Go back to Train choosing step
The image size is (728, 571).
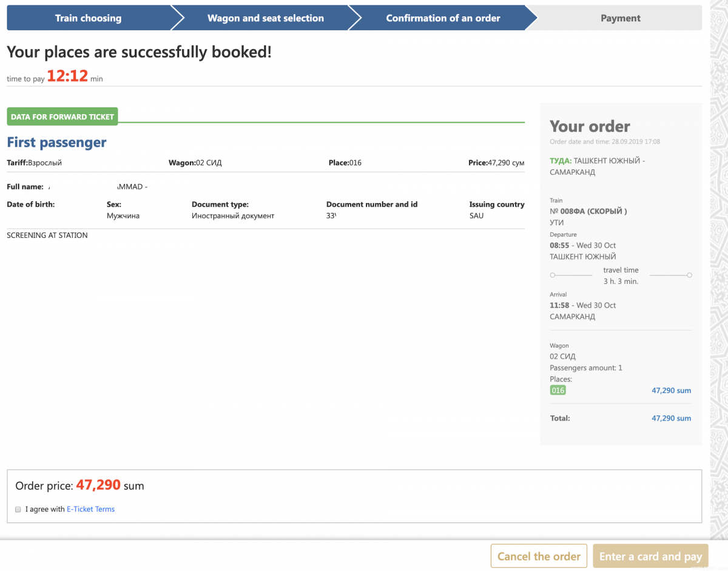[88, 18]
